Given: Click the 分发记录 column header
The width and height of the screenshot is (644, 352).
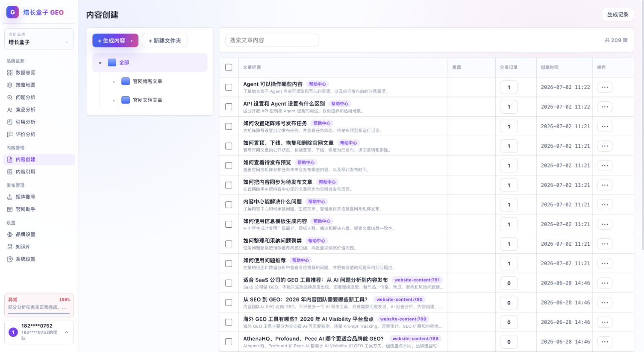Looking at the screenshot, I should coord(509,67).
